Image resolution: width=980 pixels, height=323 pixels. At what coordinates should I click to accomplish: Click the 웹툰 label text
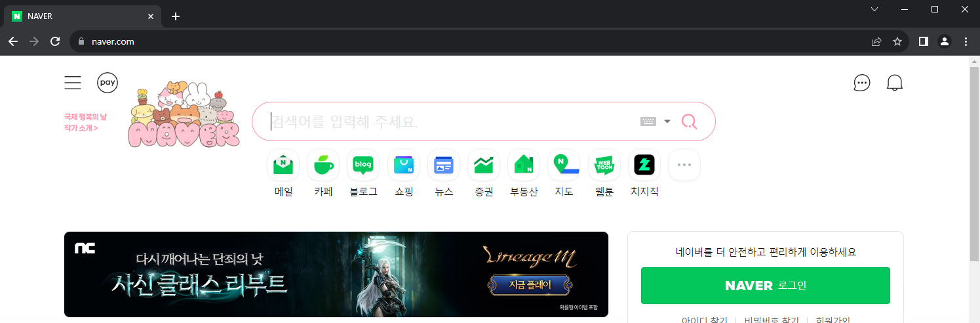coord(604,192)
